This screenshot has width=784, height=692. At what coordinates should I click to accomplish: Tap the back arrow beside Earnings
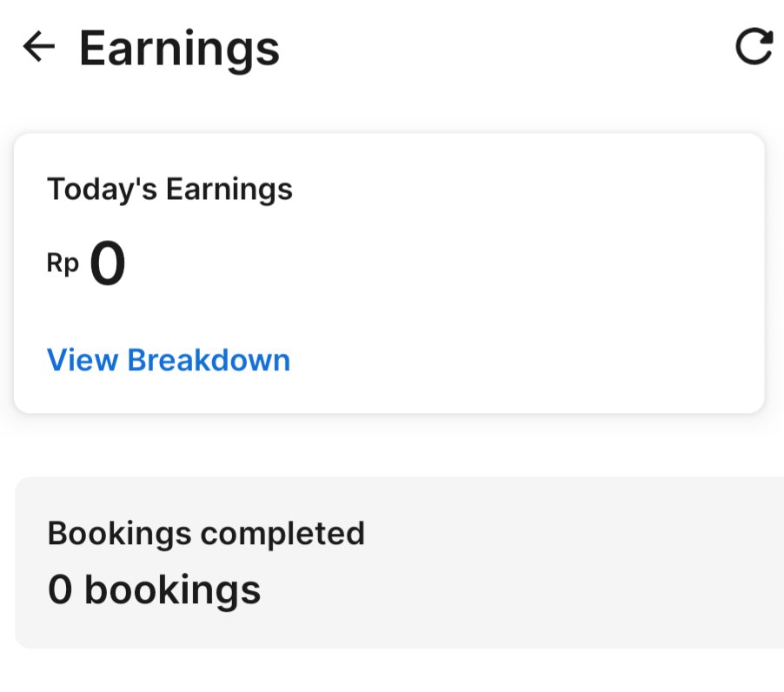(x=39, y=46)
